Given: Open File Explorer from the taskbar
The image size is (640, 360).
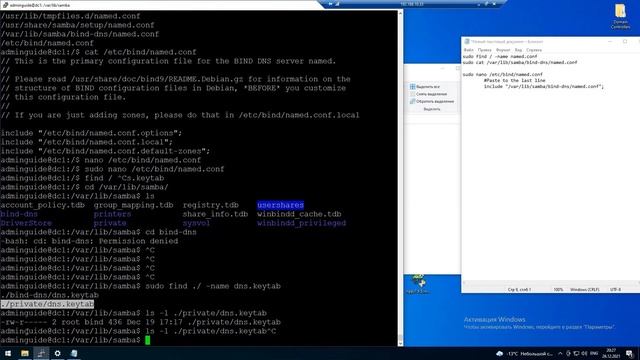Looking at the screenshot, I should point(24,353).
